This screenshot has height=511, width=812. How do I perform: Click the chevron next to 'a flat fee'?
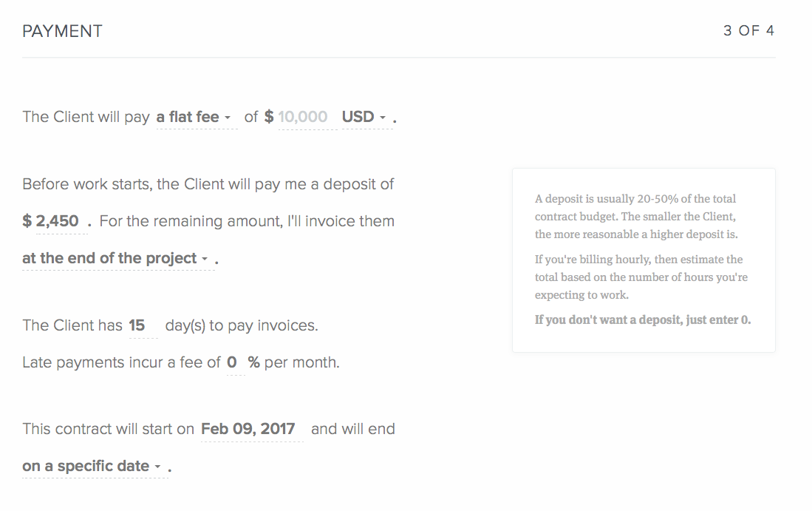(x=230, y=117)
